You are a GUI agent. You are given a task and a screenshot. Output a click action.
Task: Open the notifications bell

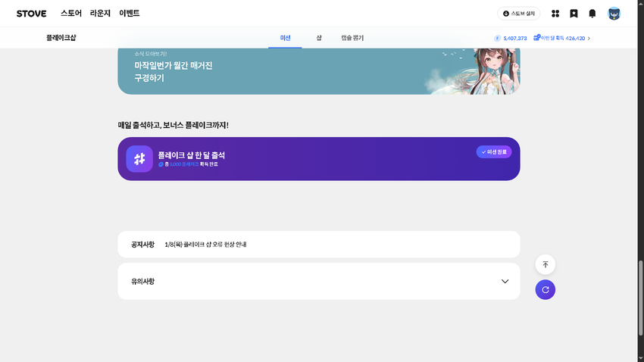tap(592, 14)
